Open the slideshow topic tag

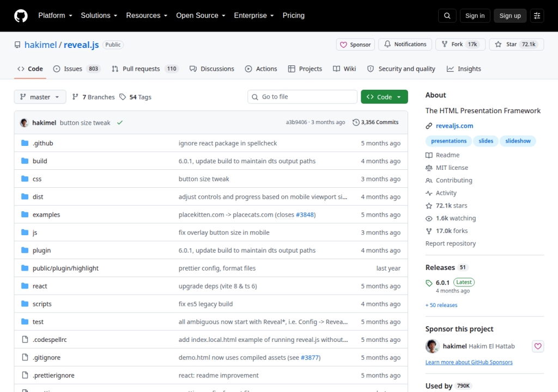coord(518,141)
